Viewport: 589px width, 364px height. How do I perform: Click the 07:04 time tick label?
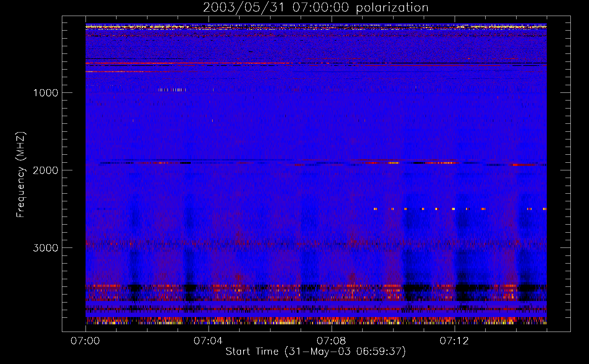(208, 341)
